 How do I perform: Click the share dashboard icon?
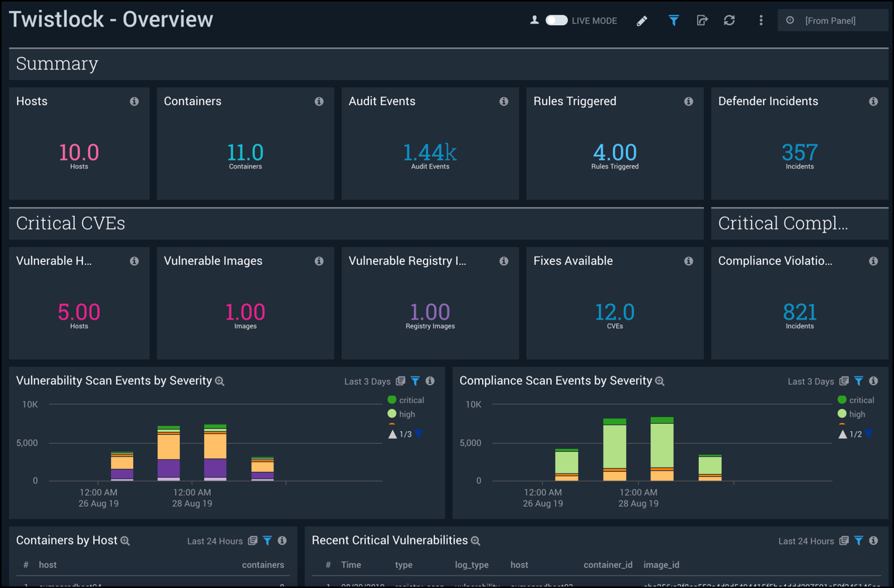pyautogui.click(x=702, y=20)
